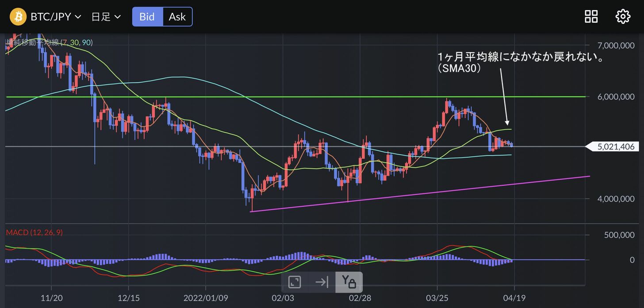Toggle the Y-axis lock
This screenshot has width=644, height=308.
click(349, 282)
